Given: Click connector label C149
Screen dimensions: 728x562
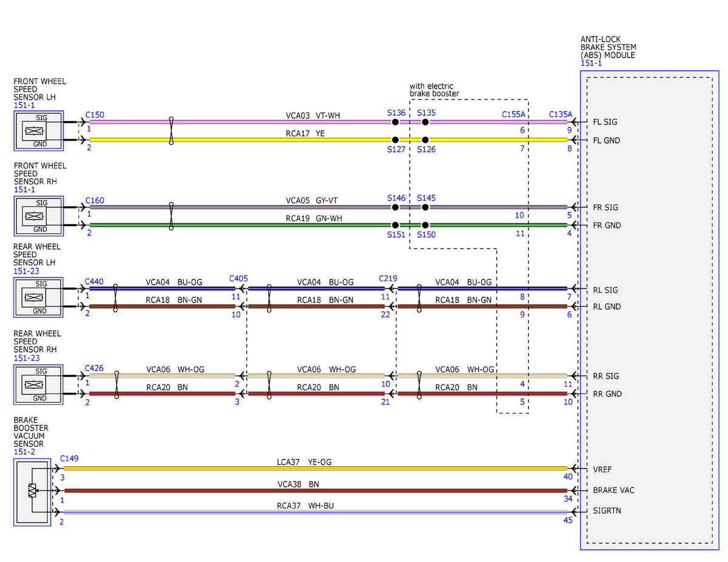Looking at the screenshot, I should (x=70, y=459).
